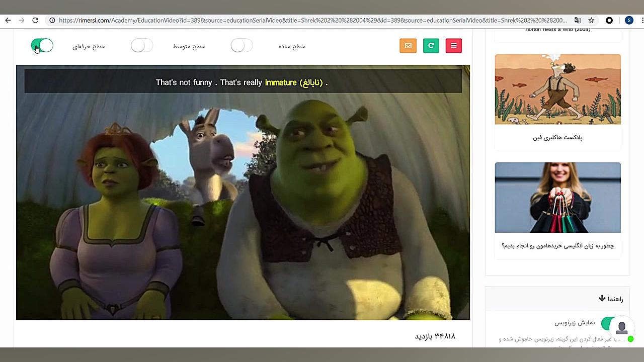Image resolution: width=644 pixels, height=362 pixels.
Task: Open the Chrome profile avatar S
Action: click(x=629, y=21)
